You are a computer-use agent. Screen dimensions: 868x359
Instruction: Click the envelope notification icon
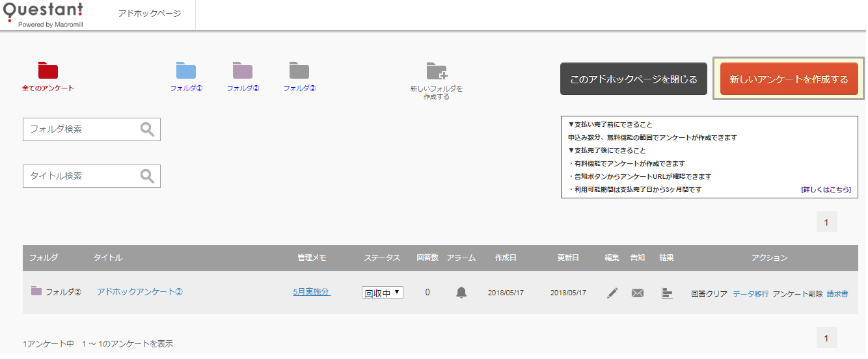638,293
